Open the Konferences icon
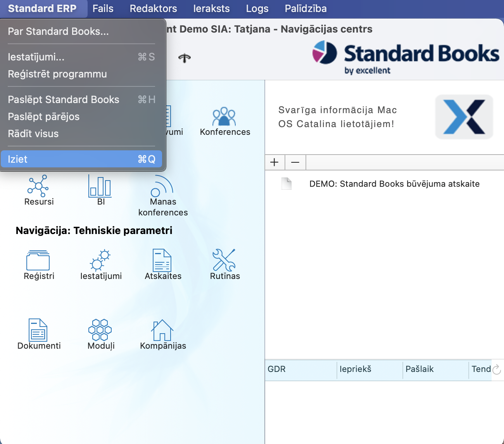The image size is (504, 444). pos(224,117)
